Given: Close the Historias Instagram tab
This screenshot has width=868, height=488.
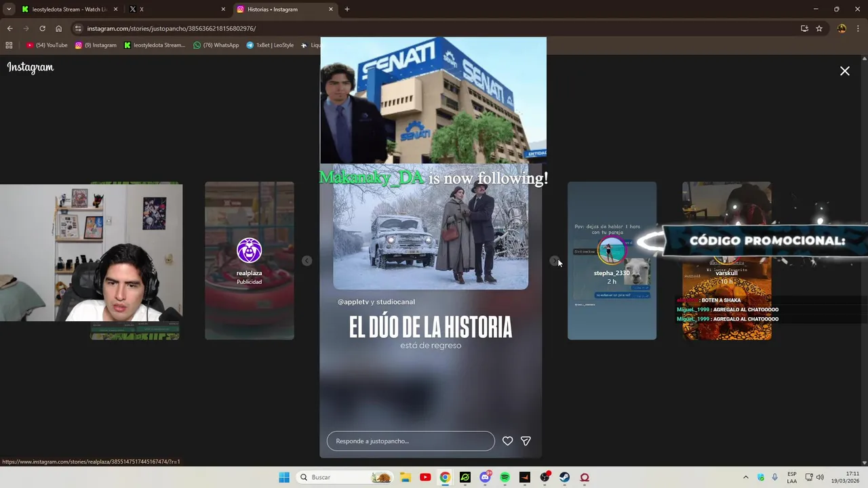Looking at the screenshot, I should click(331, 9).
